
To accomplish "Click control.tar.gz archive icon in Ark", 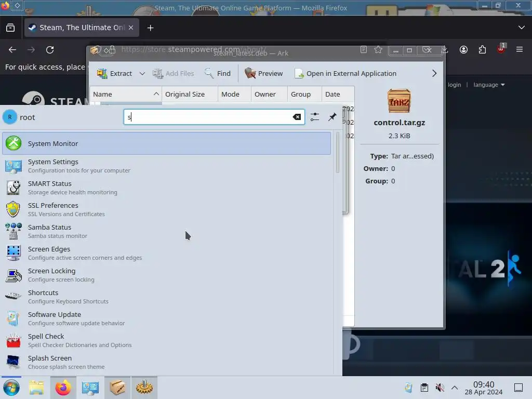I will 399,101.
